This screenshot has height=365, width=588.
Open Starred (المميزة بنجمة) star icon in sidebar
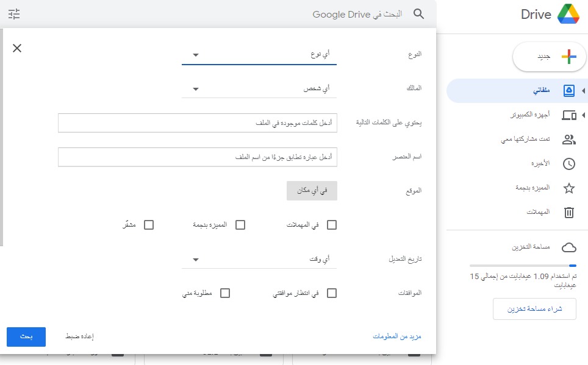[x=568, y=188]
